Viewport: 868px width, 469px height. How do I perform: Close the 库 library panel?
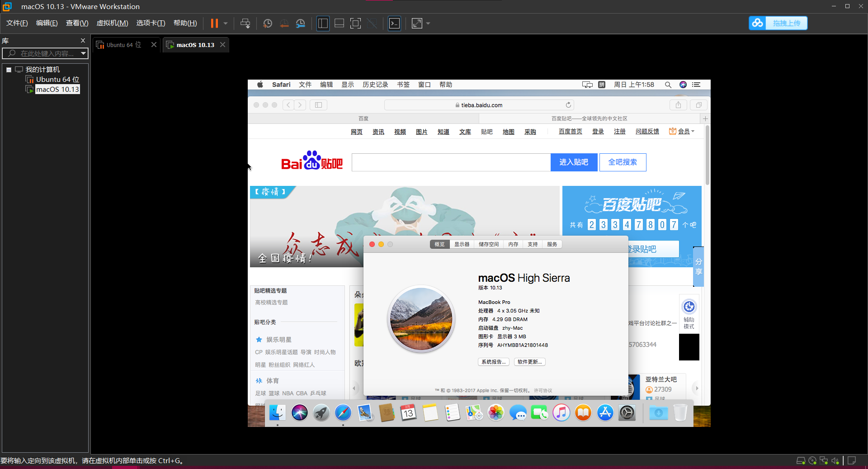pyautogui.click(x=83, y=40)
